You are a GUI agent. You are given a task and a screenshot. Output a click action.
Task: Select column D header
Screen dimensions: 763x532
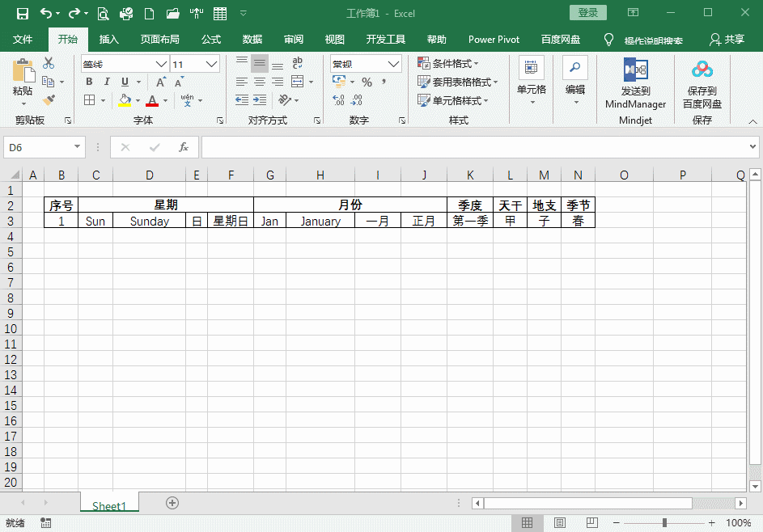pyautogui.click(x=150, y=175)
